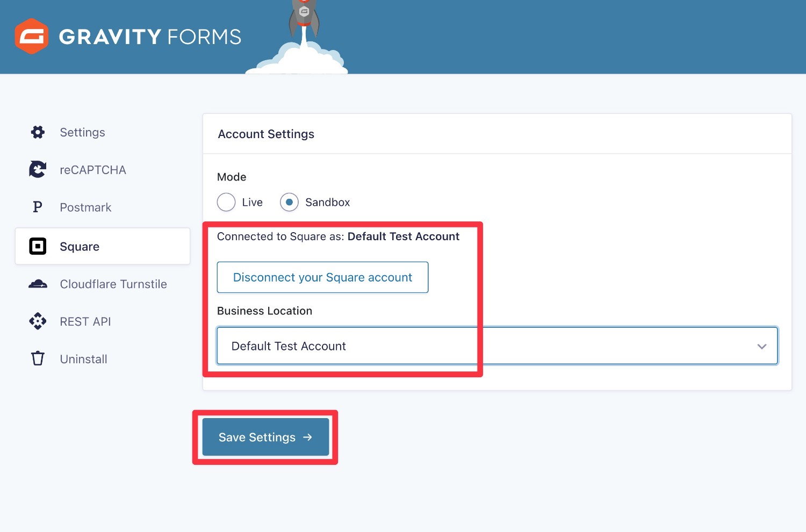Click the Settings gear icon in sidebar
This screenshot has width=806, height=532.
38,132
